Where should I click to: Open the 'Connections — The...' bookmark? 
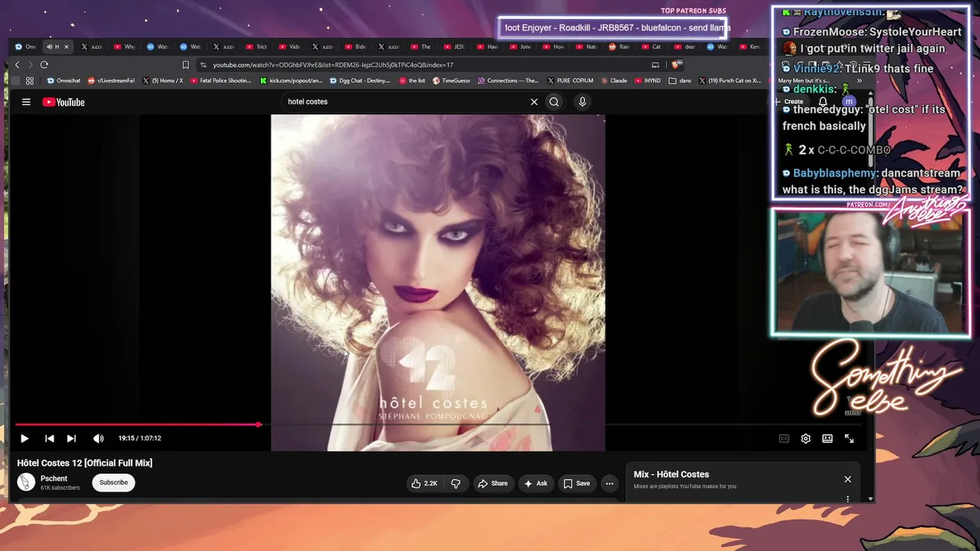coord(508,80)
